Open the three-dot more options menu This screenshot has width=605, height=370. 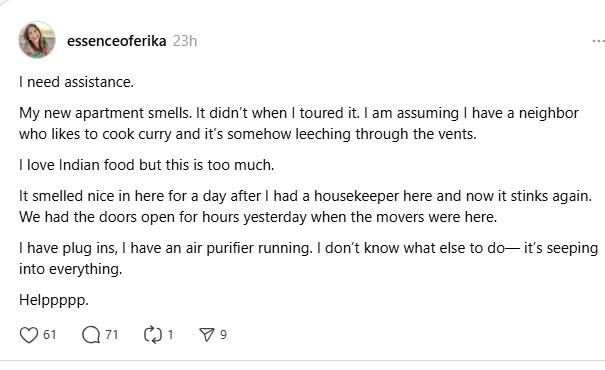[x=598, y=41]
